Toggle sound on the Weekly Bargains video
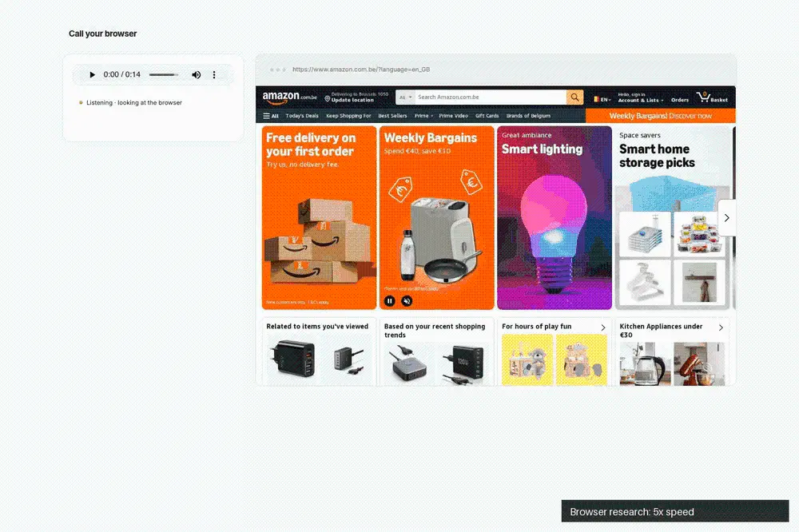The width and height of the screenshot is (799, 532). [407, 301]
